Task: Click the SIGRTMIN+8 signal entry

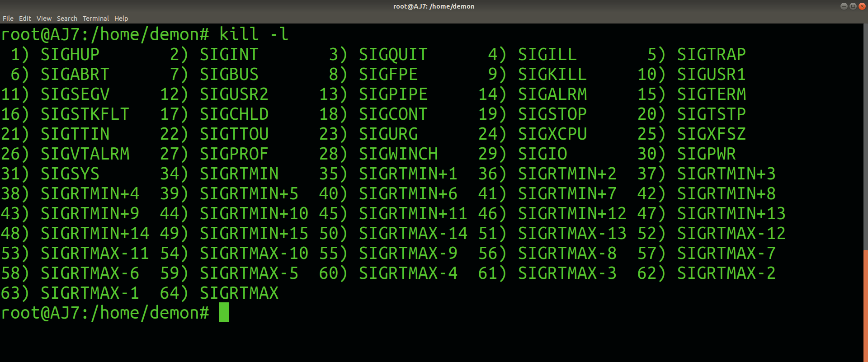Action: (726, 193)
